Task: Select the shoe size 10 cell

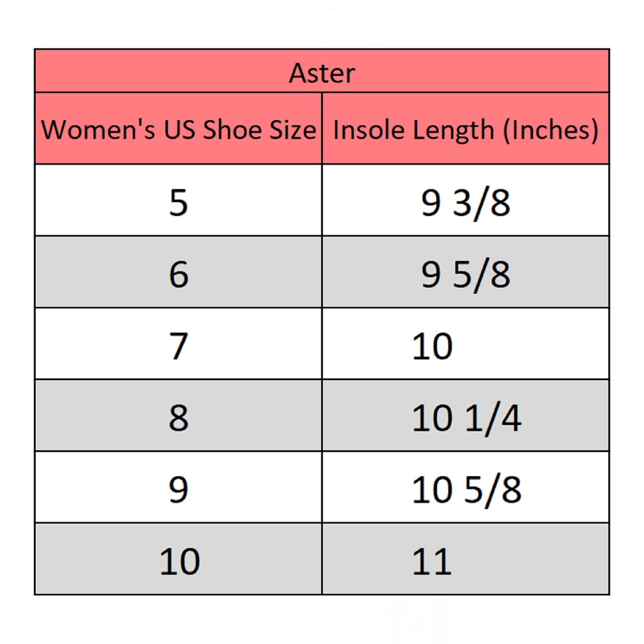Action: (180, 561)
